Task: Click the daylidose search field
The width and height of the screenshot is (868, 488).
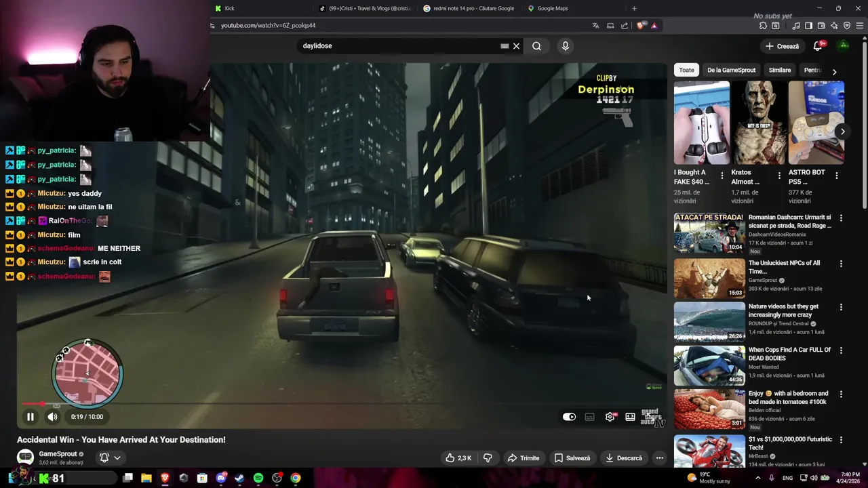Action: pos(400,46)
